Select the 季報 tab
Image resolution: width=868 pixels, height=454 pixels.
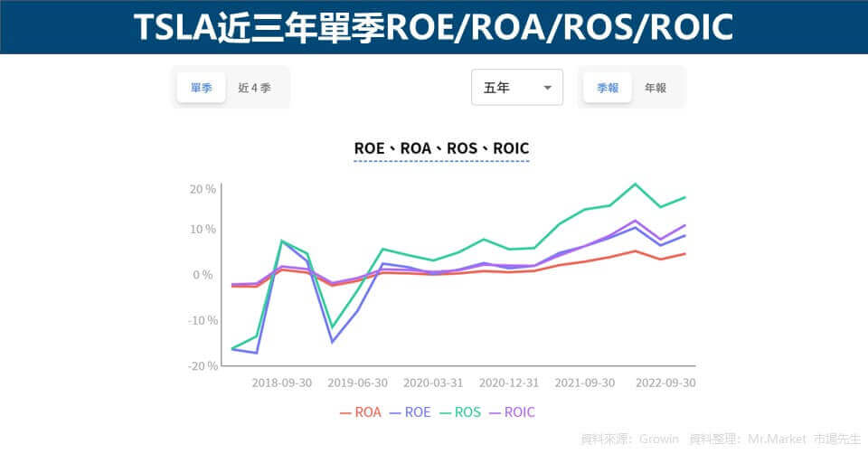click(x=608, y=88)
